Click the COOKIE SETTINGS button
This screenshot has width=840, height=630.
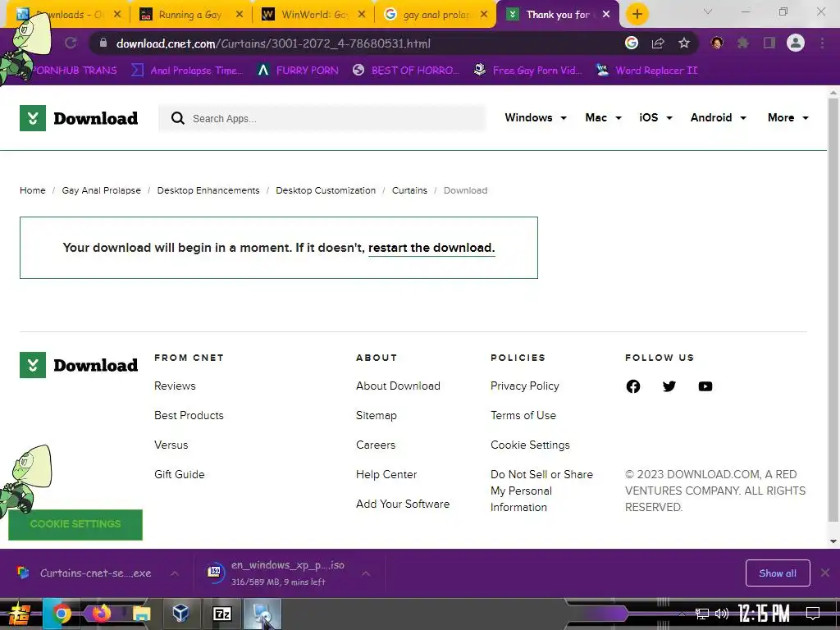(x=75, y=524)
